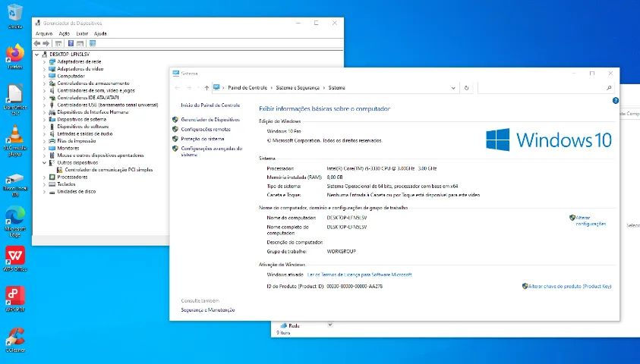Click the refresh button beside the address bar
Screen dimensions: 640x364
pyautogui.click(x=466, y=88)
